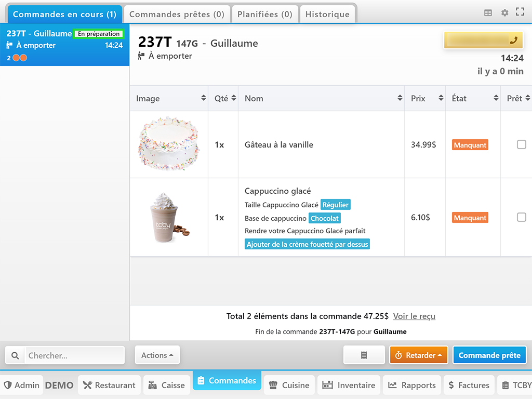Open the Cuisine section
Screen dimensions: 532x399
click(x=289, y=385)
